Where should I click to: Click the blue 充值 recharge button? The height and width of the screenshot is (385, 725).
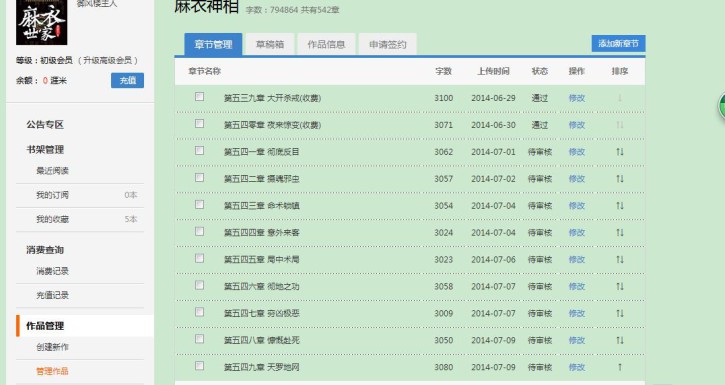(x=127, y=80)
